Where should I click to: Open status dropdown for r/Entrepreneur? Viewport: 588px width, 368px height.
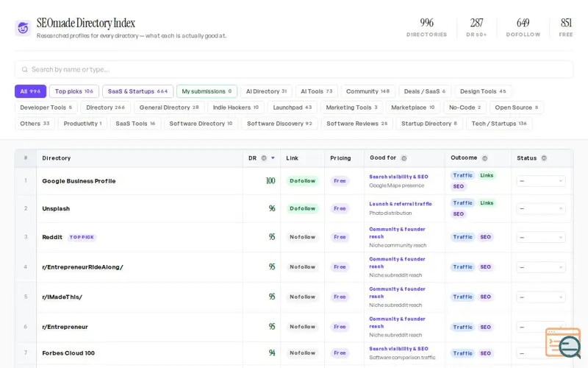point(541,327)
